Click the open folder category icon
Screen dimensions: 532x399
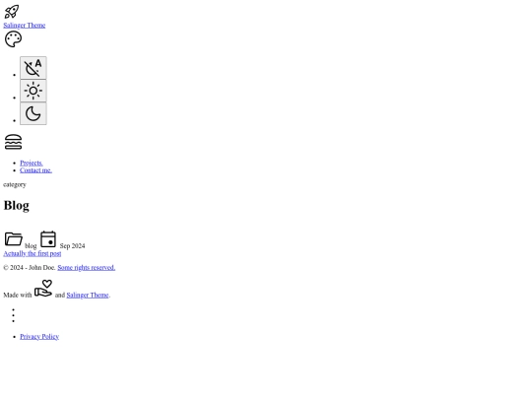[x=14, y=238]
